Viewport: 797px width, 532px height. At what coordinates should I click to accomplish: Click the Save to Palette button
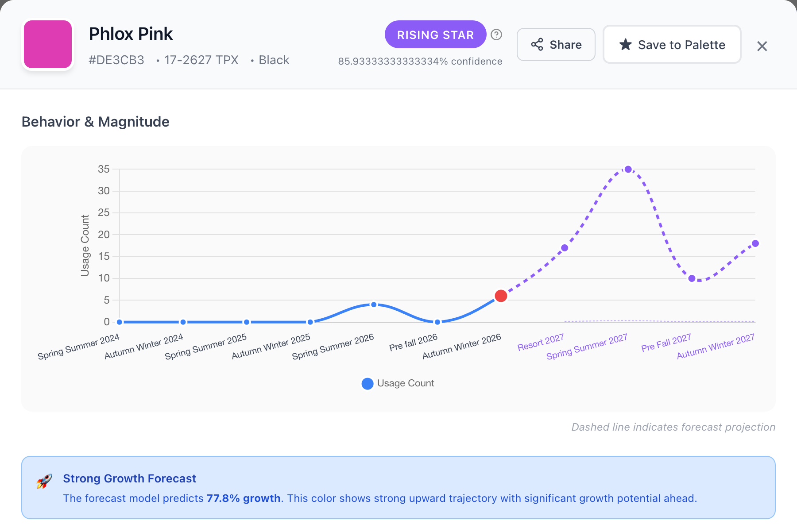tap(672, 45)
